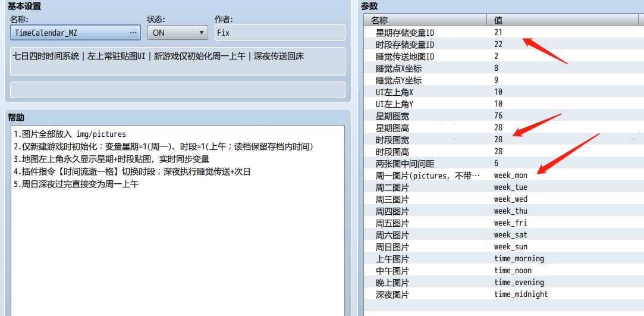Viewport: 644px width, 316px height.
Task: Select the 时段存储变量ID parameter row
Action: 504,44
